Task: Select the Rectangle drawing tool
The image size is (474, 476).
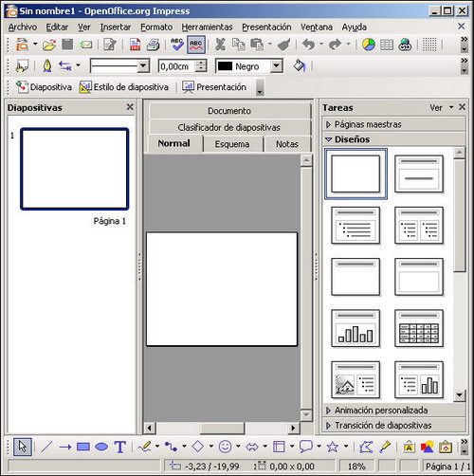Action: [83, 447]
